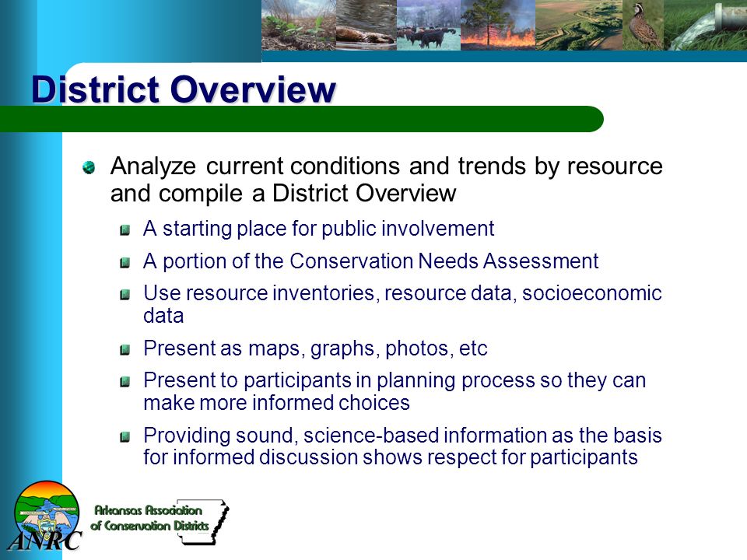Click 'Use resource inventories, resource data, socioeconomic' line
The width and height of the screenshot is (747, 560).
coord(402,293)
